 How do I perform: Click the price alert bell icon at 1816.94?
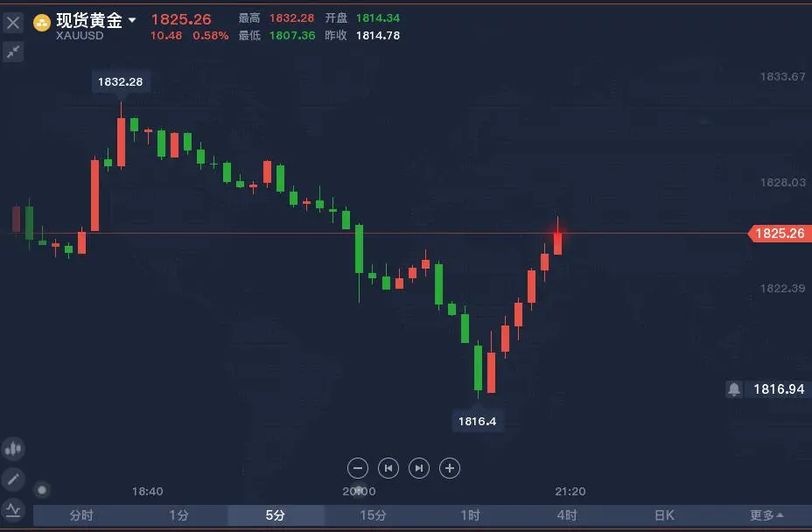pos(733,388)
